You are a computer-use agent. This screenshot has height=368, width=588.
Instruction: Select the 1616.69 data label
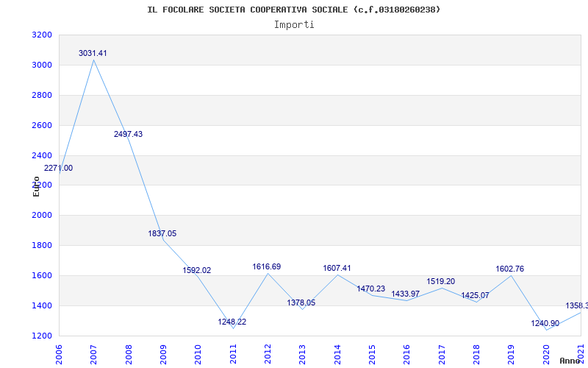[267, 266]
